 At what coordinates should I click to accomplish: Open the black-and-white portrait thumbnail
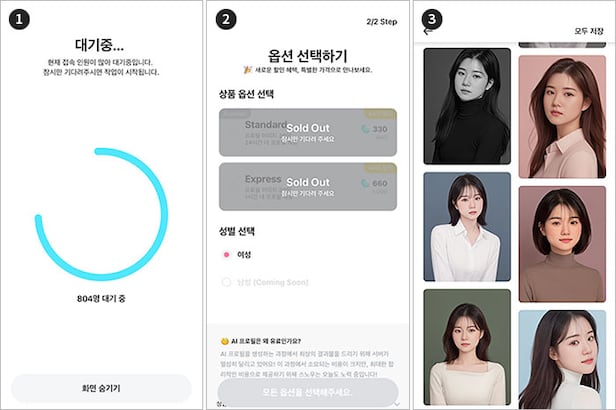tap(467, 106)
